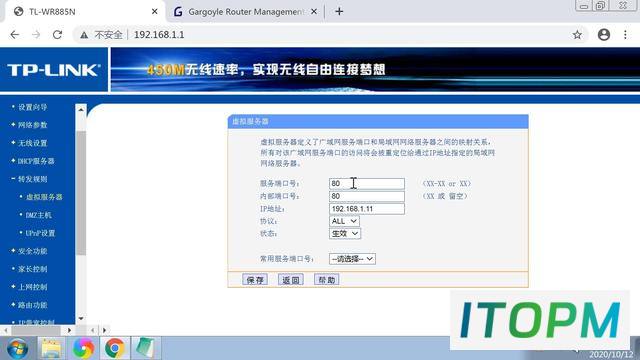
Task: Open the Windows Start orb
Action: 18,349
